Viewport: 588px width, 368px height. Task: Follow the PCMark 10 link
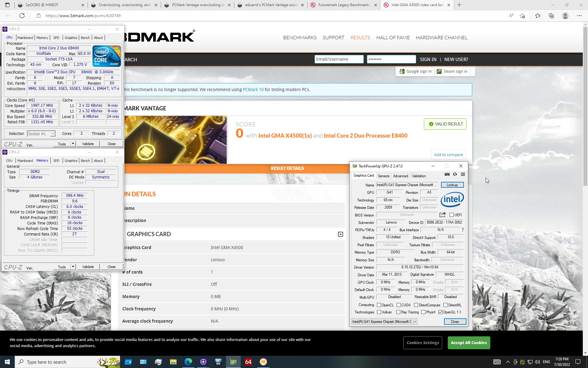click(253, 90)
